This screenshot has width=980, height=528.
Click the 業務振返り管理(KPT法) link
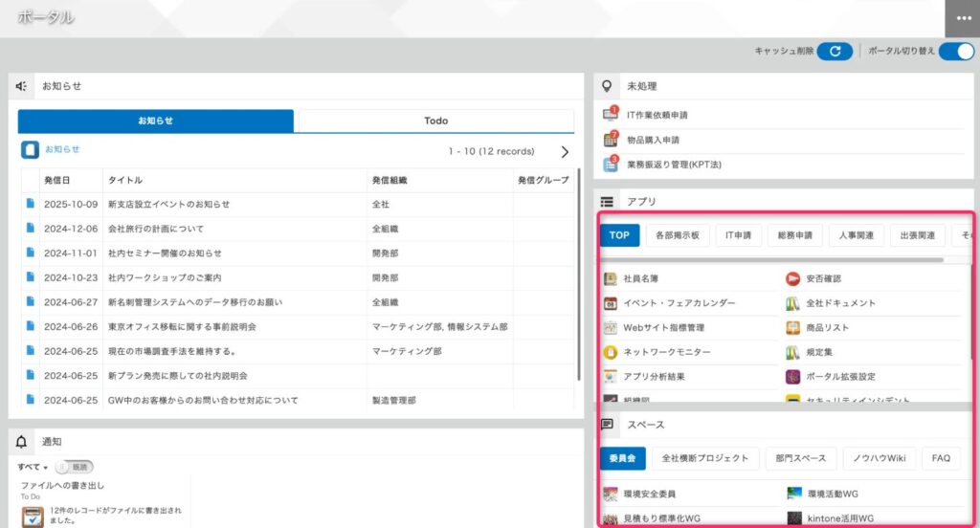click(x=675, y=165)
